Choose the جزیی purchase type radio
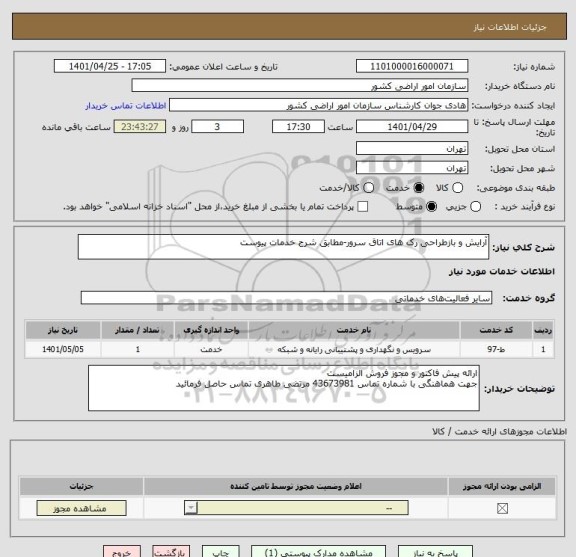The width and height of the screenshot is (576, 557). 475,206
